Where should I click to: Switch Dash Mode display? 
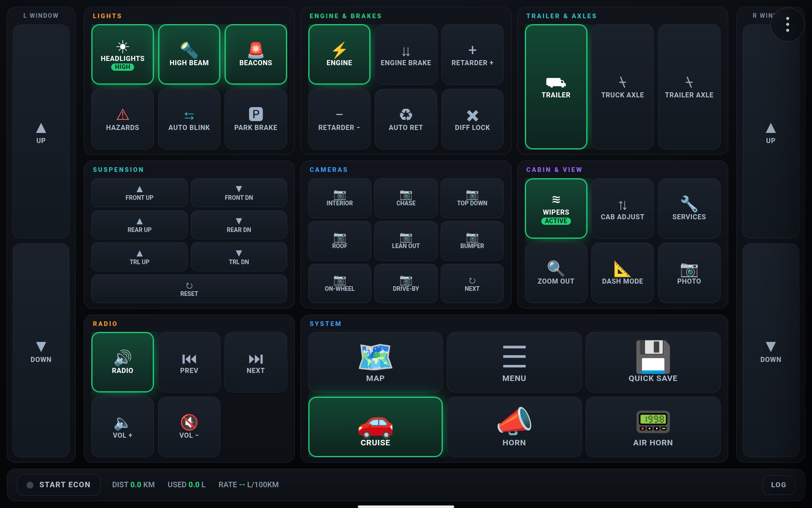tap(623, 273)
